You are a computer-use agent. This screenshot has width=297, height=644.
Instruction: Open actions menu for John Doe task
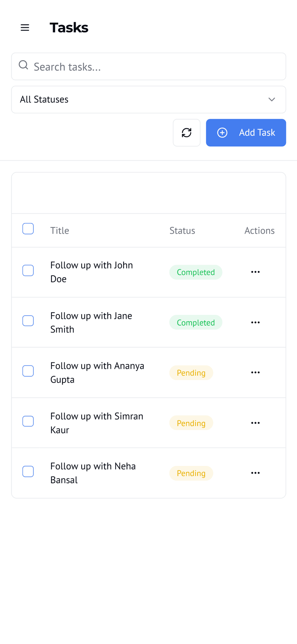click(x=255, y=272)
